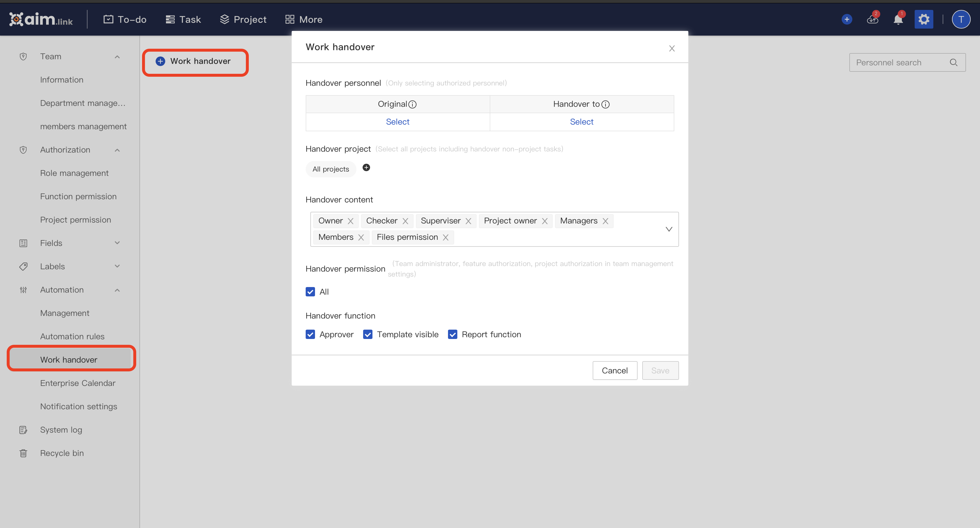Toggle the Report function checkbox

pyautogui.click(x=452, y=334)
